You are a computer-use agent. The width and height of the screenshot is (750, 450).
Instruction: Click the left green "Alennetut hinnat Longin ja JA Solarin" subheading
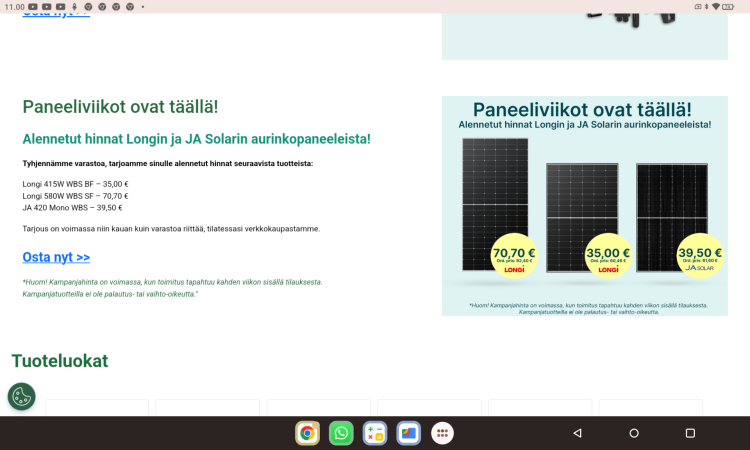point(197,139)
